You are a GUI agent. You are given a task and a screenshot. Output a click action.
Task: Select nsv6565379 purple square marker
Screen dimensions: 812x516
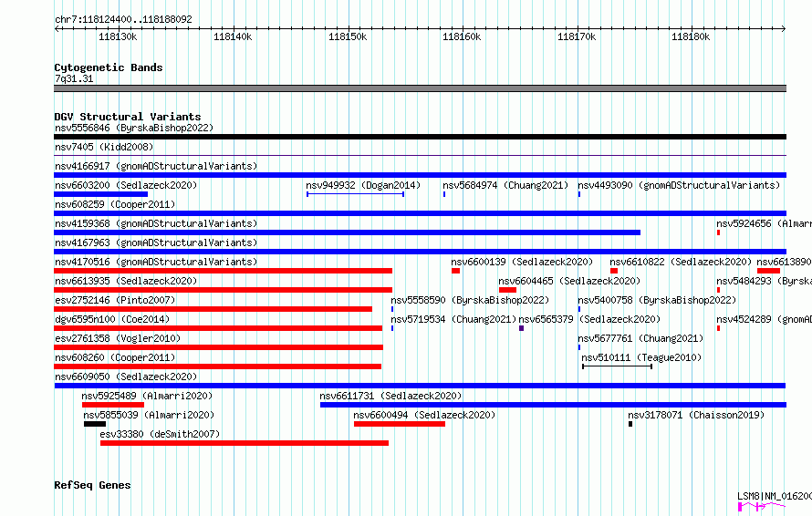522,328
